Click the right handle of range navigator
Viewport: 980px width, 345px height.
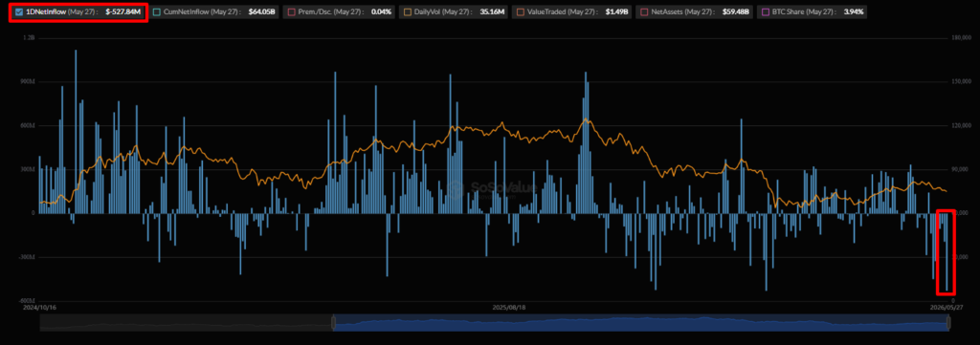pos(948,322)
